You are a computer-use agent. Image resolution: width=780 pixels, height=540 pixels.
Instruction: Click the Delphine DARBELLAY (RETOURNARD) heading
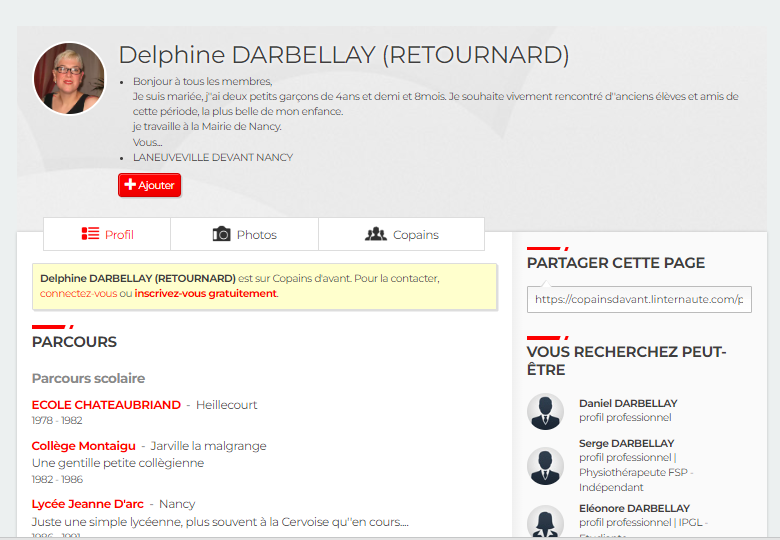344,55
